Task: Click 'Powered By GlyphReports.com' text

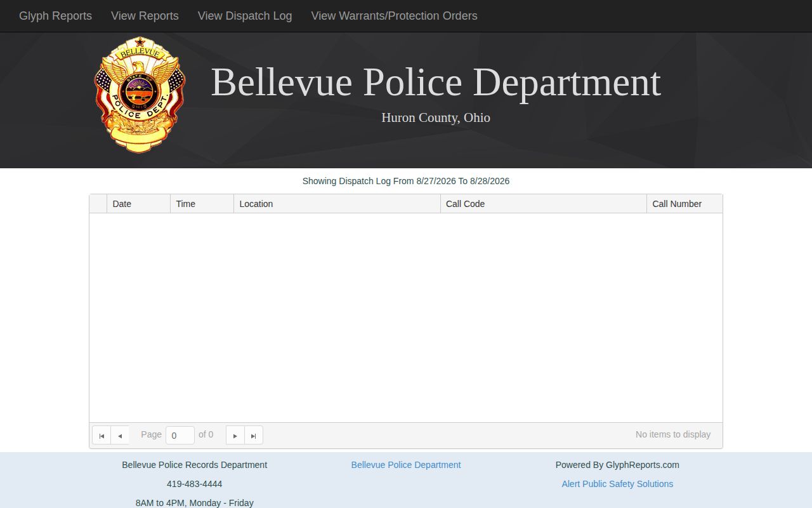Action: 617,465
